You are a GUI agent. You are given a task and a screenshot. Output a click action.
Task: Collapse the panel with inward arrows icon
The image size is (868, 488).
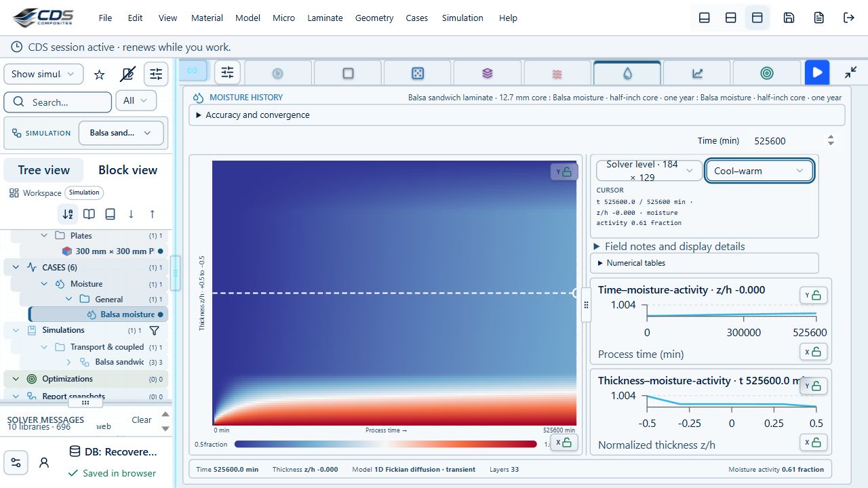click(850, 73)
